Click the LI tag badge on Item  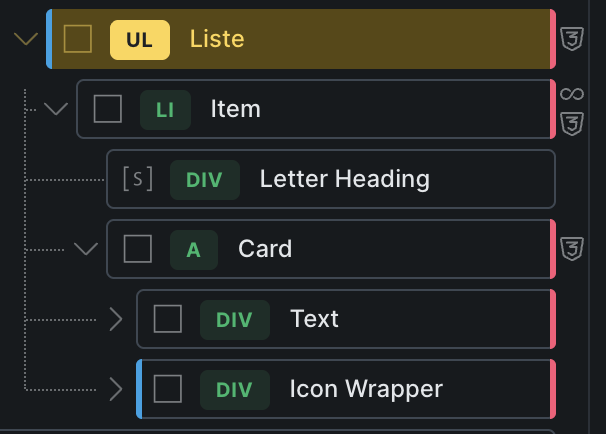[165, 109]
